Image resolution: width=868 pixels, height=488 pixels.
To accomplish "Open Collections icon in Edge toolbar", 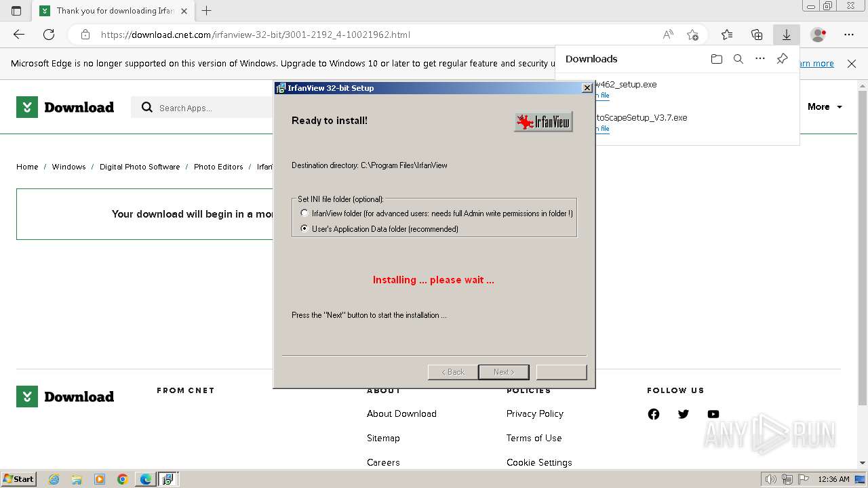I will coord(757,35).
